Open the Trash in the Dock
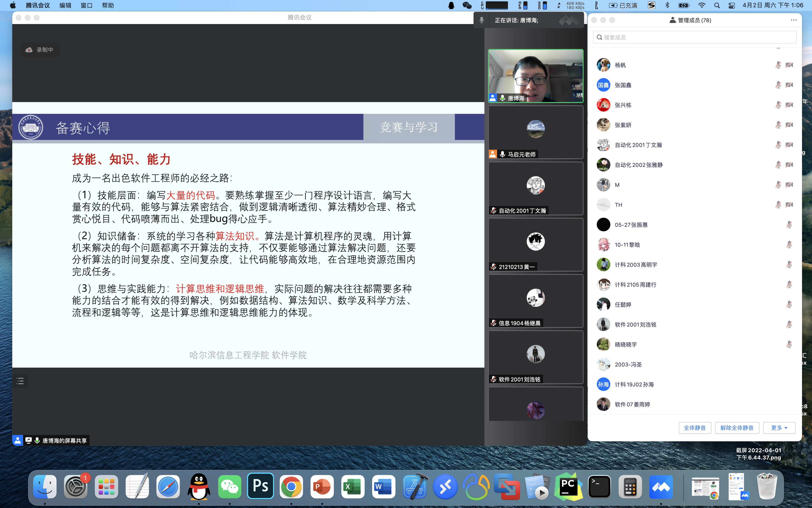812x508 pixels. click(x=767, y=486)
